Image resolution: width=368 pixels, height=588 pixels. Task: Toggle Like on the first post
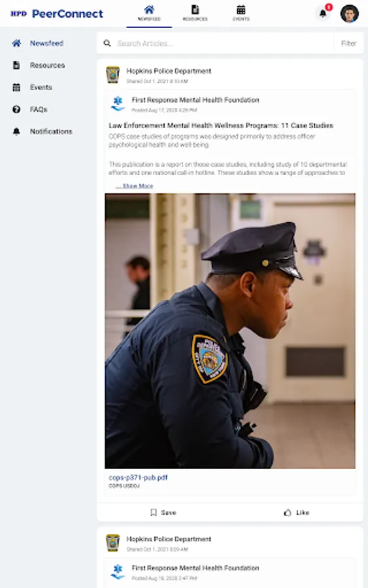click(296, 512)
